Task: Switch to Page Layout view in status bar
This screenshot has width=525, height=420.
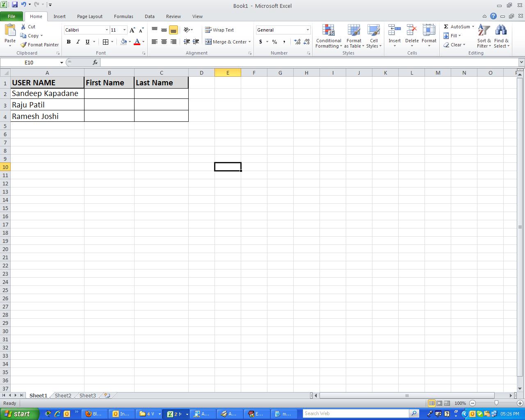Action: (439, 403)
